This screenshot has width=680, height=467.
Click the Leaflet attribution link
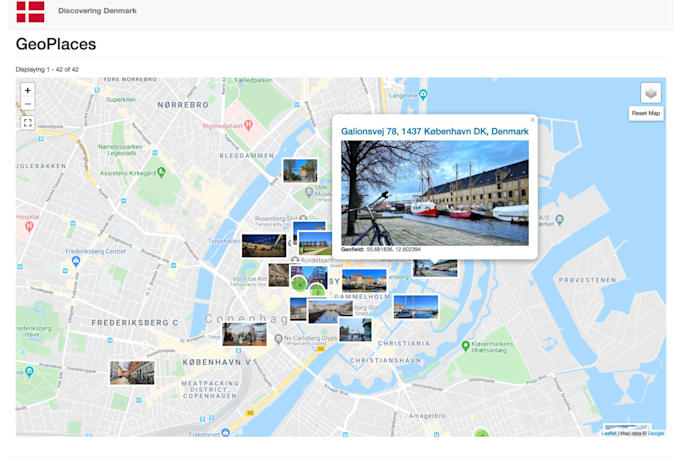(x=608, y=433)
